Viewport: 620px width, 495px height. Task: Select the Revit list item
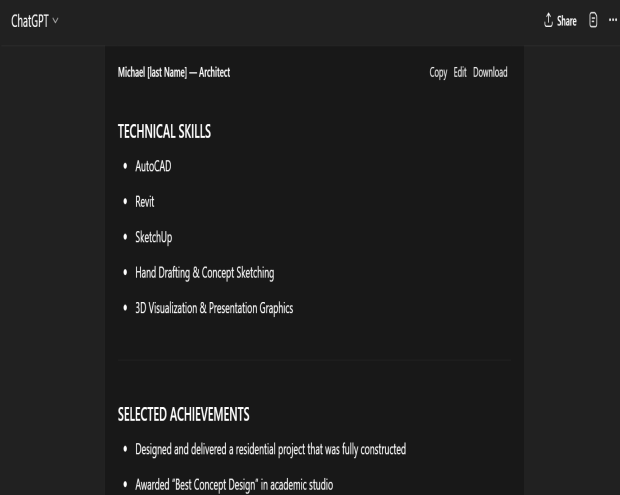[x=144, y=202]
